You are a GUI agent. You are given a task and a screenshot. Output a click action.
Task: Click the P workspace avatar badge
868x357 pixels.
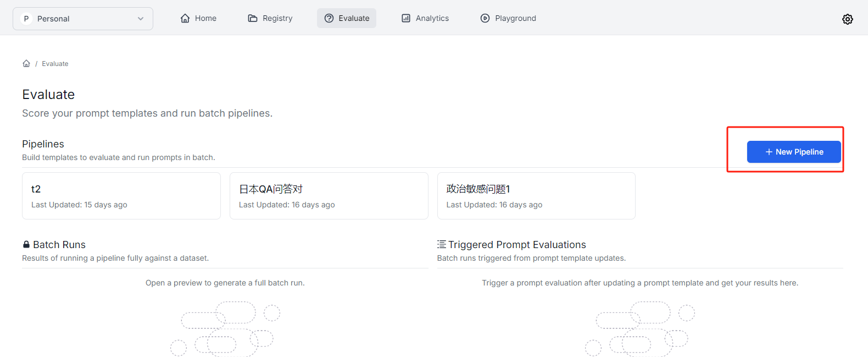(x=26, y=19)
